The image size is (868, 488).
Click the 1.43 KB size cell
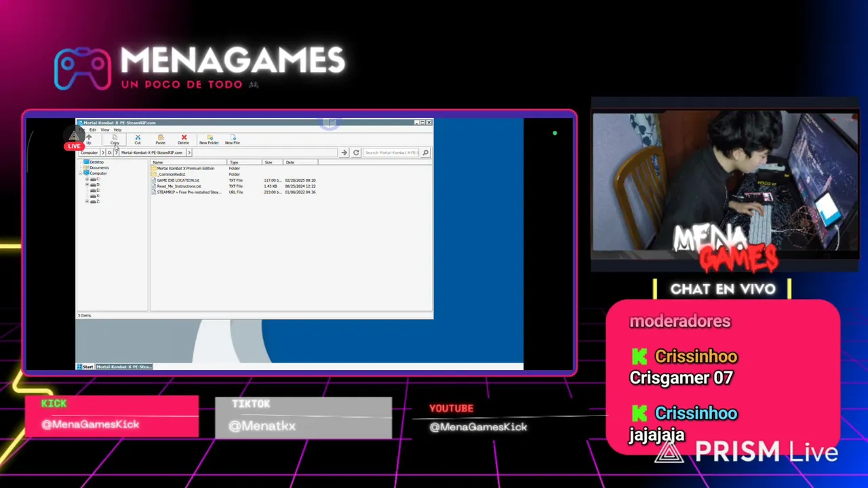pyautogui.click(x=271, y=186)
